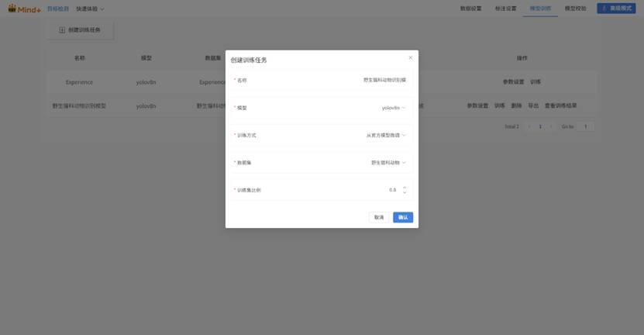Increase 训练集比例 with the up arrow

tap(405, 187)
